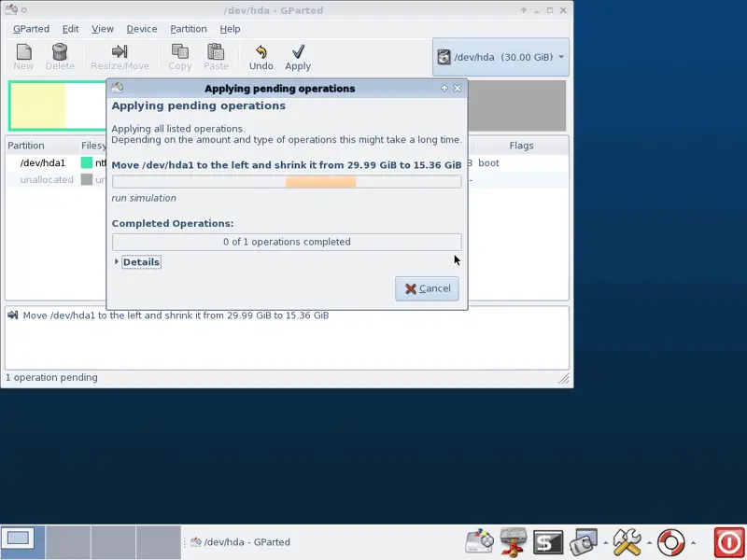
Task: Expand the arrow next to tools taskbar icon
Action: (x=649, y=542)
